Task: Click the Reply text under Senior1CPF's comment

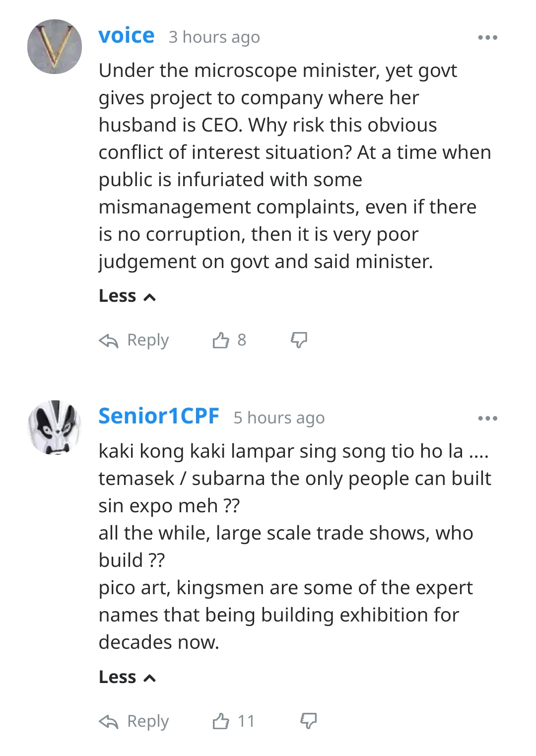Action: (148, 721)
